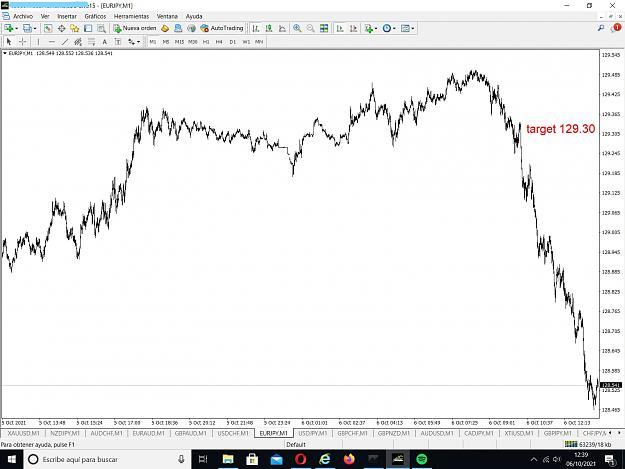Click the Tile Windows icon
This screenshot has height=469, width=625.
[324, 28]
